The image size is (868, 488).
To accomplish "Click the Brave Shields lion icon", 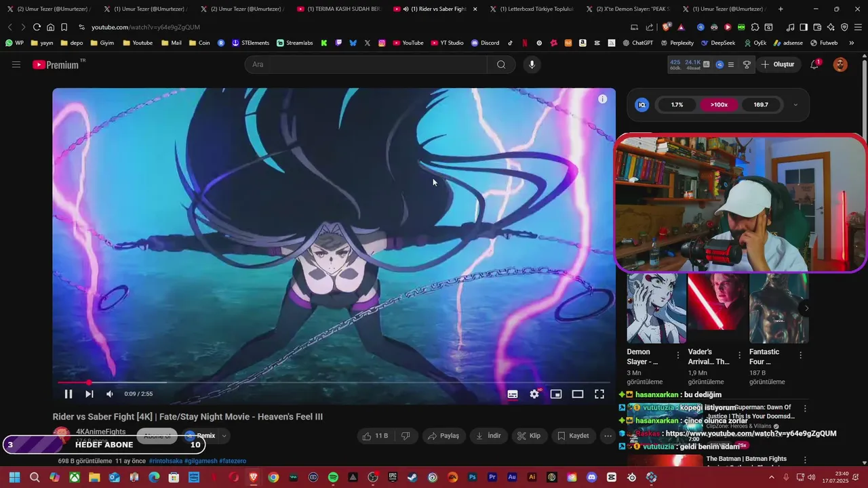I will click(x=667, y=27).
